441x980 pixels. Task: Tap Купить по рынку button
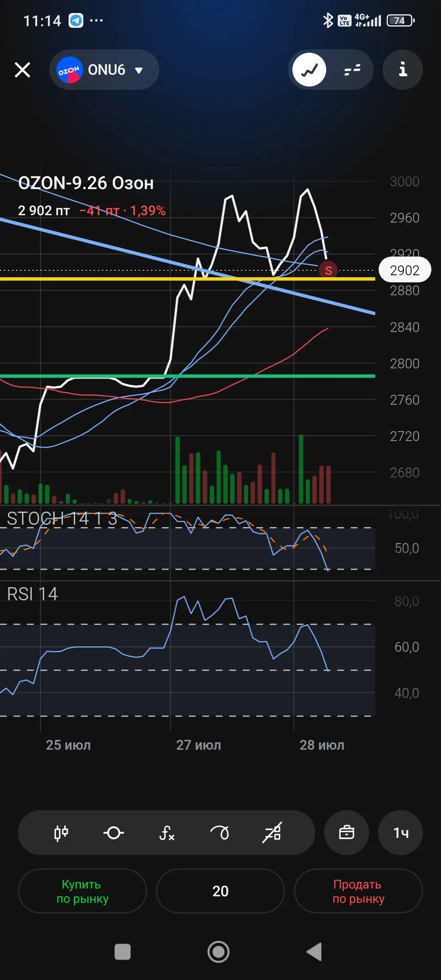click(82, 891)
